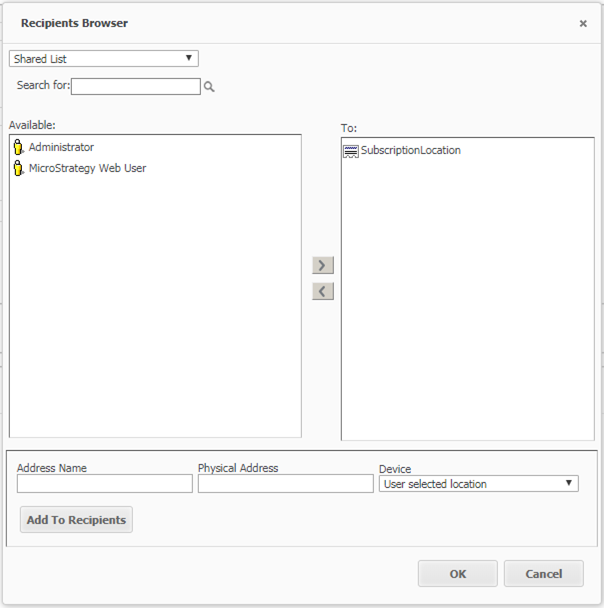Focus the Search for text box
This screenshot has width=604, height=608.
click(x=135, y=87)
